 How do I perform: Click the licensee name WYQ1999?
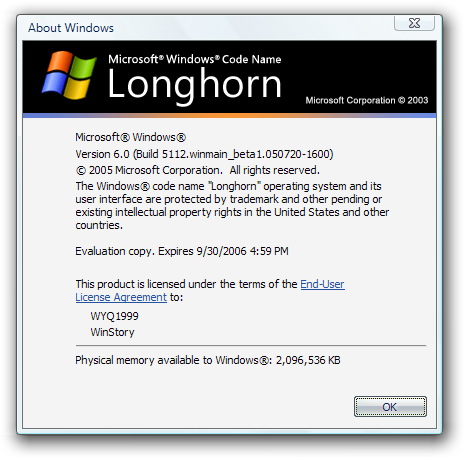click(114, 316)
